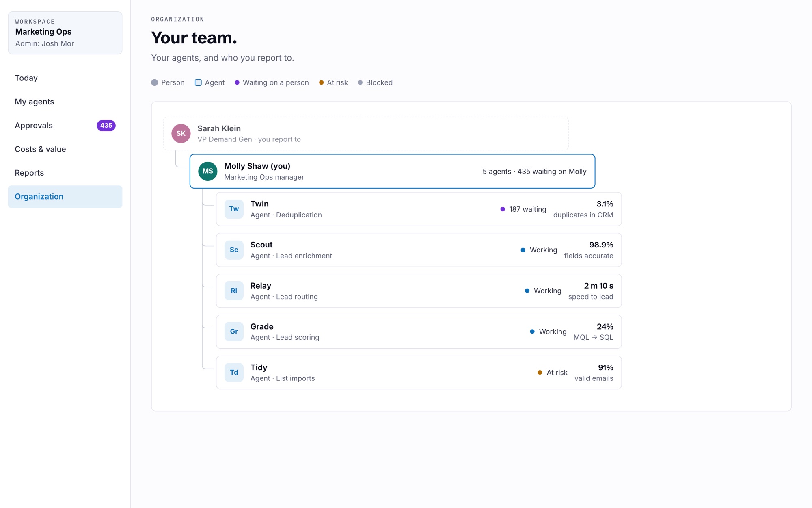Open the Sarah Klein manager card
The image size is (812, 508).
[x=366, y=134]
